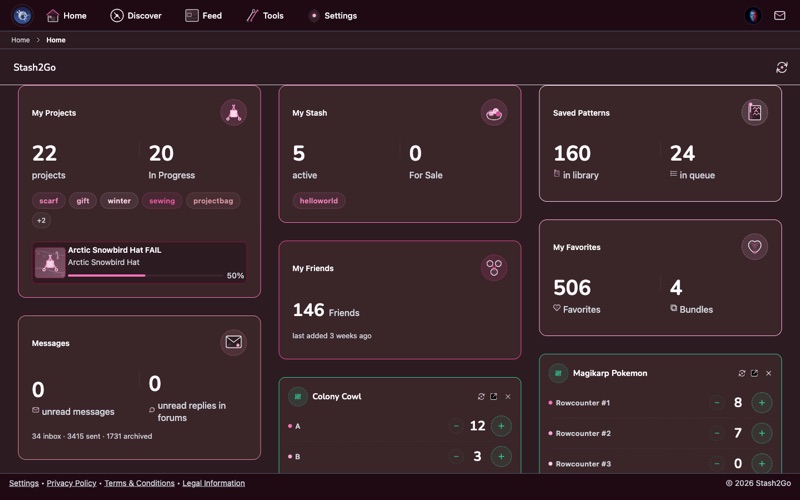Click the My Projects card icon
Viewport: 800px width, 500px height.
[233, 113]
